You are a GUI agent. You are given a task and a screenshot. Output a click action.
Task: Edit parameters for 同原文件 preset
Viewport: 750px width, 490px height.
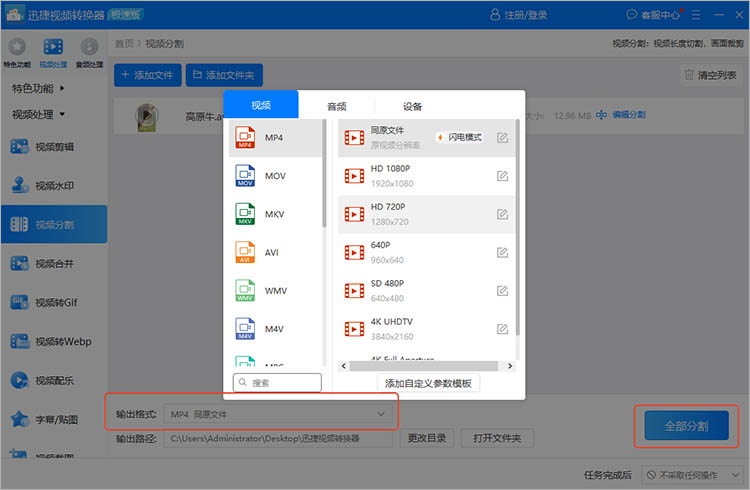coord(502,138)
